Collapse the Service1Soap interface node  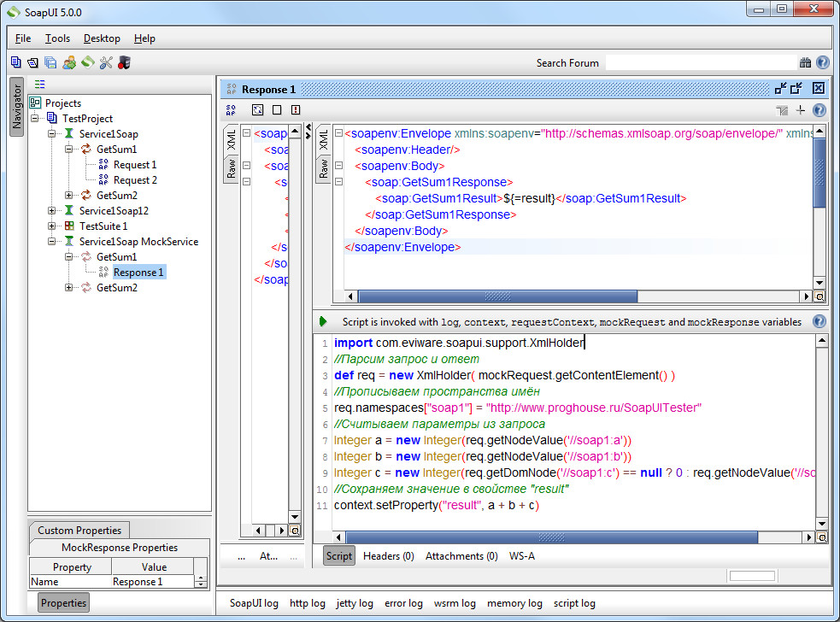[x=52, y=134]
